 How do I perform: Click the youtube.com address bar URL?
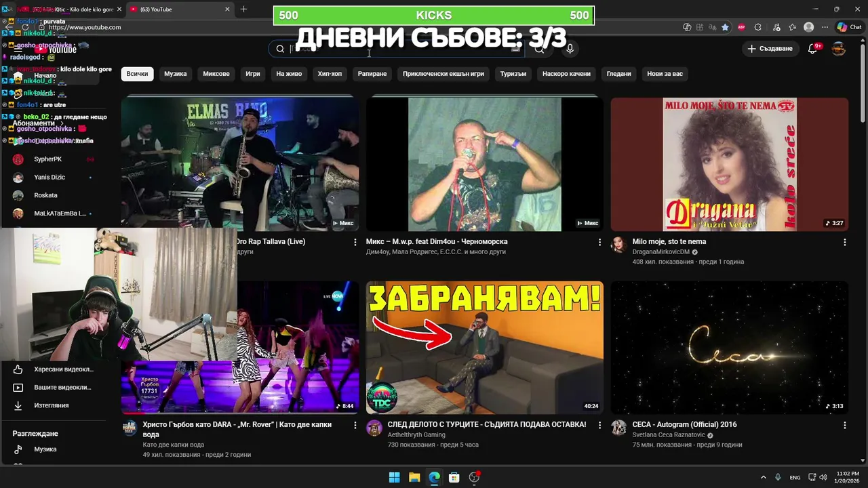tap(85, 27)
